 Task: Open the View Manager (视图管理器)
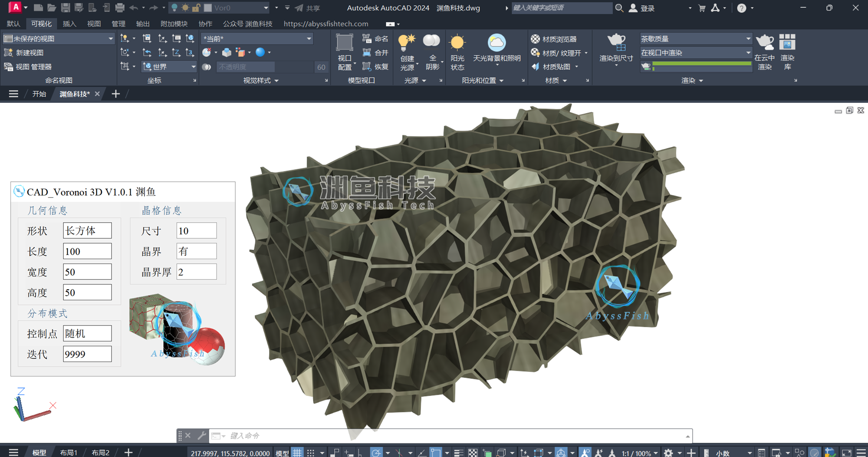[28, 67]
